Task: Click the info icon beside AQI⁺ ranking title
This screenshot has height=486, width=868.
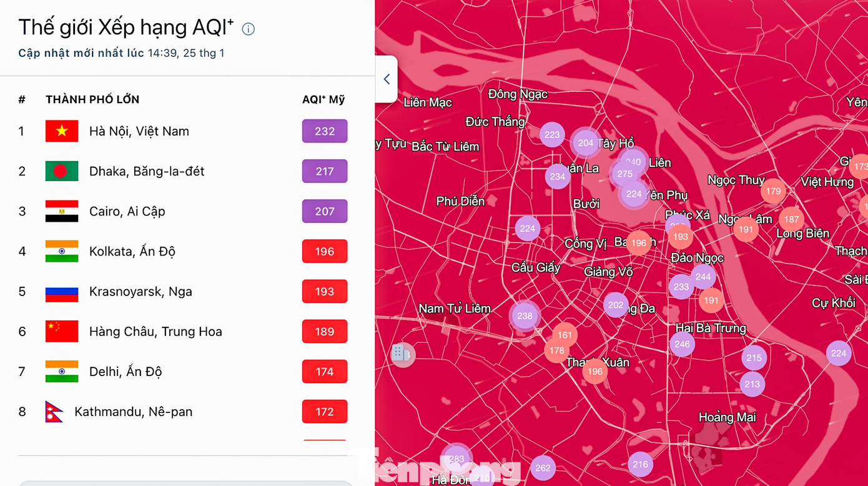Action: click(x=248, y=29)
